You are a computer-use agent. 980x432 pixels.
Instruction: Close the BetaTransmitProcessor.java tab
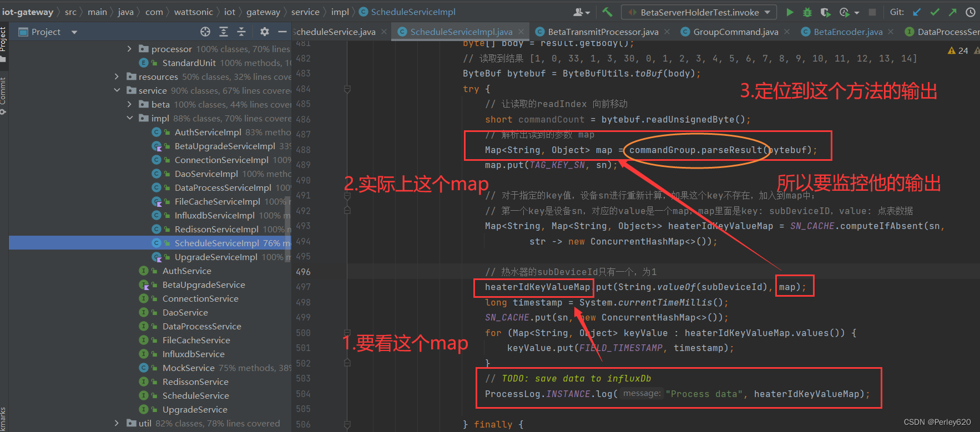coord(667,32)
